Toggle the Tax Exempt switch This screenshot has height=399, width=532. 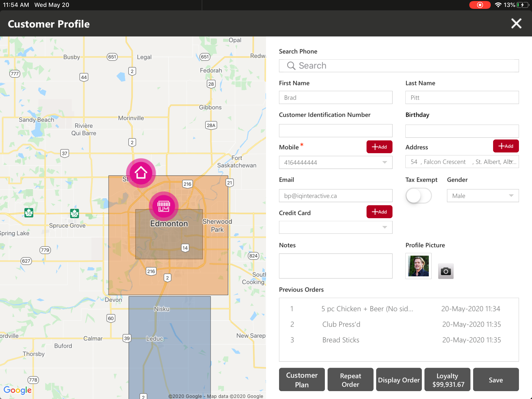[418, 196]
